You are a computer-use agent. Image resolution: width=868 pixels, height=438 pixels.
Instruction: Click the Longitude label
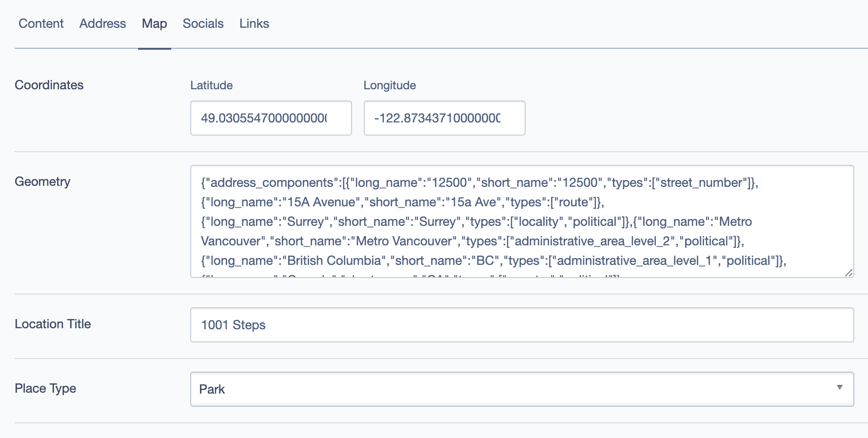point(390,85)
